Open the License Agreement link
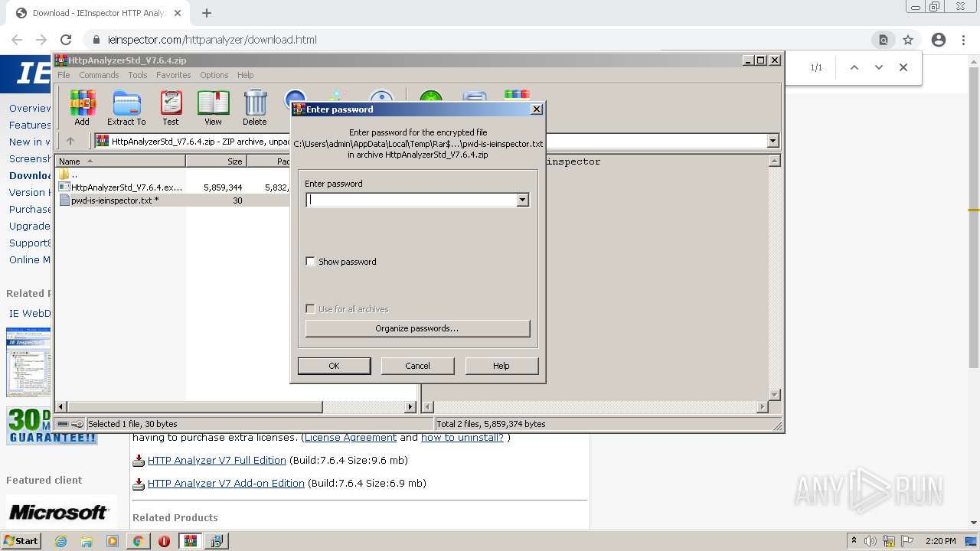 (x=351, y=438)
